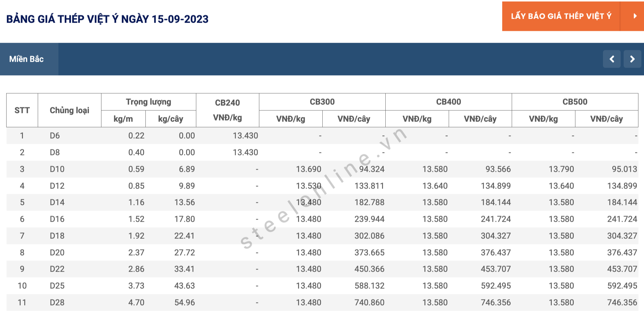
Task: Click the 13.56 kg/cây value for D14
Action: point(185,202)
